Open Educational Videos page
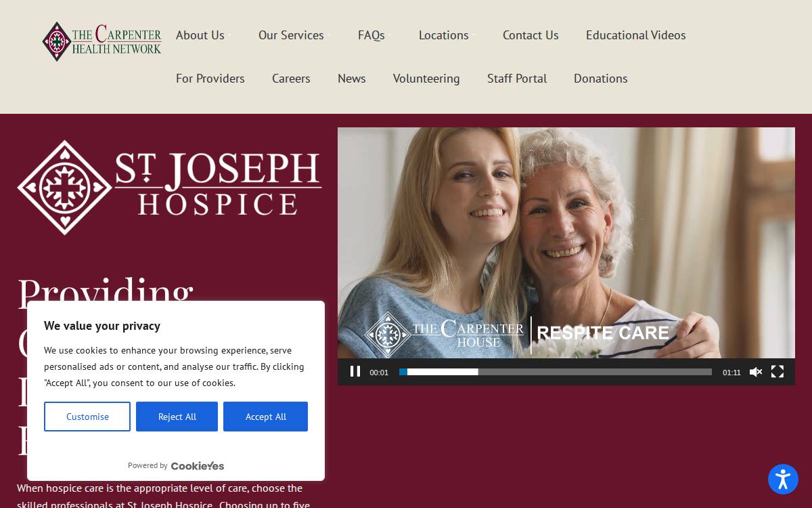Viewport: 812px width, 508px height. pyautogui.click(x=636, y=35)
